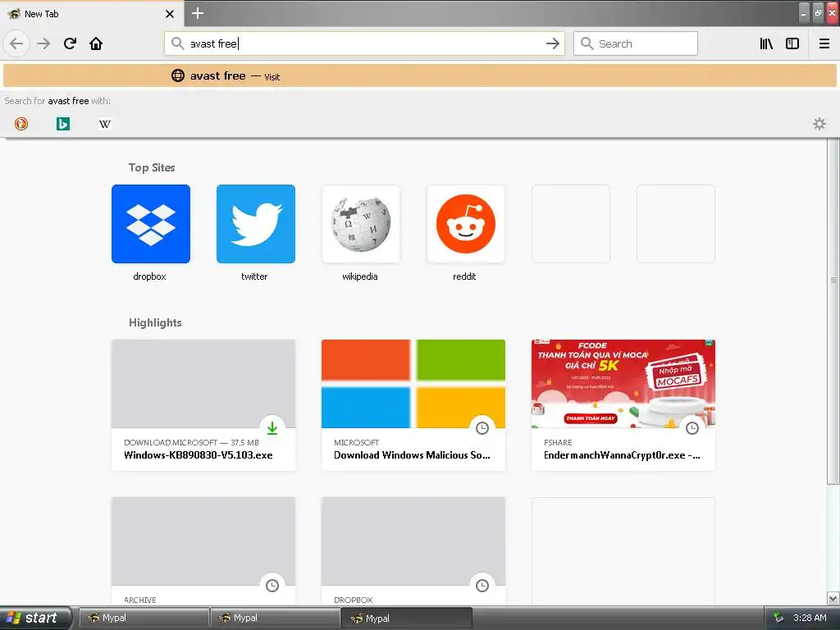Click the green download arrow on first highlight
This screenshot has height=630, width=840.
pyautogui.click(x=272, y=428)
